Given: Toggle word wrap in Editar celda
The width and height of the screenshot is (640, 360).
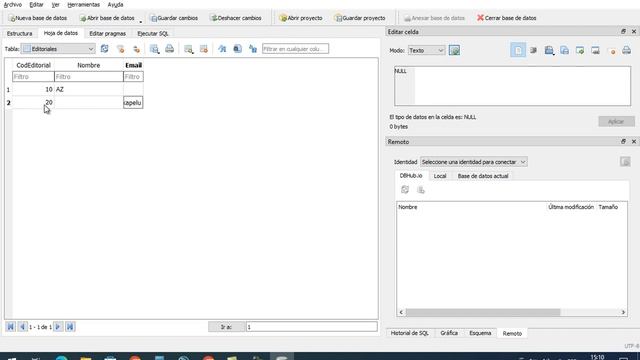Looking at the screenshot, I should click(518, 50).
